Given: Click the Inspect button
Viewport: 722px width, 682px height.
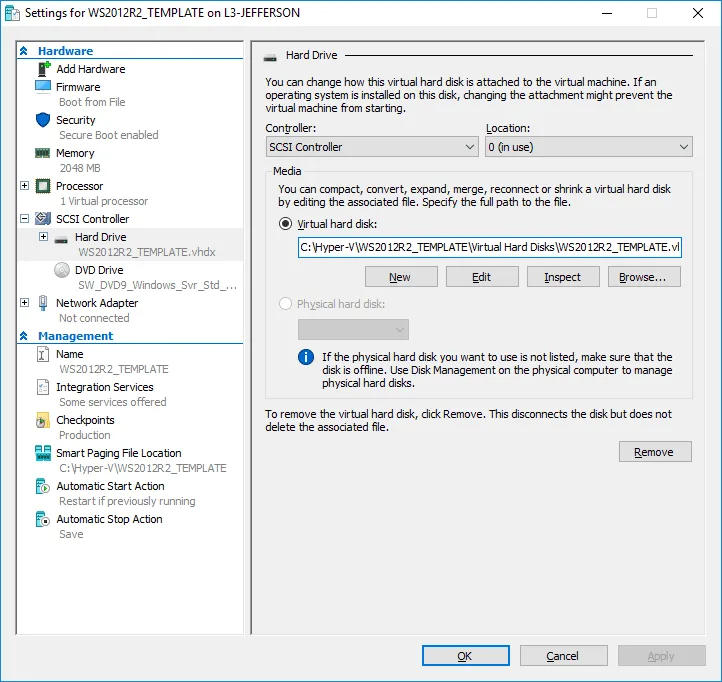Looking at the screenshot, I should point(563,277).
